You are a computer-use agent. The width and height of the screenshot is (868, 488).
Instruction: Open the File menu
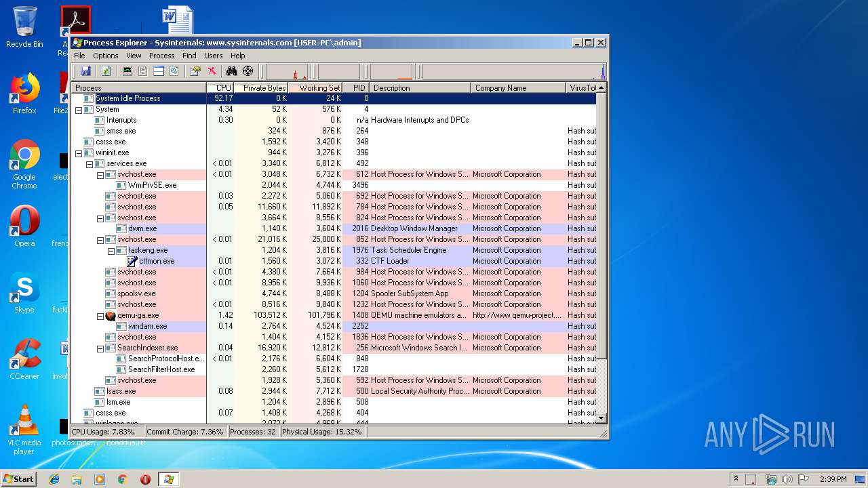coord(79,56)
